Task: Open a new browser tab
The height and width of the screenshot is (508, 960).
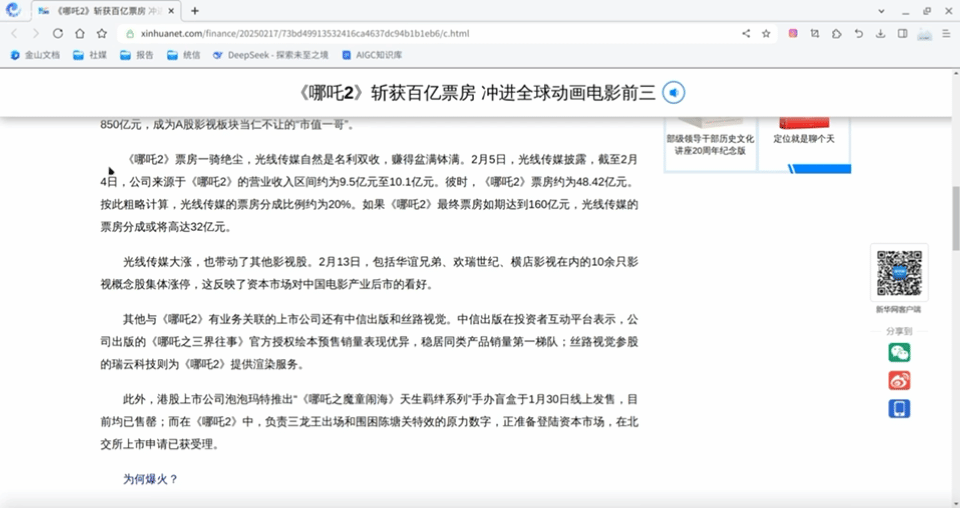Action: 194,10
